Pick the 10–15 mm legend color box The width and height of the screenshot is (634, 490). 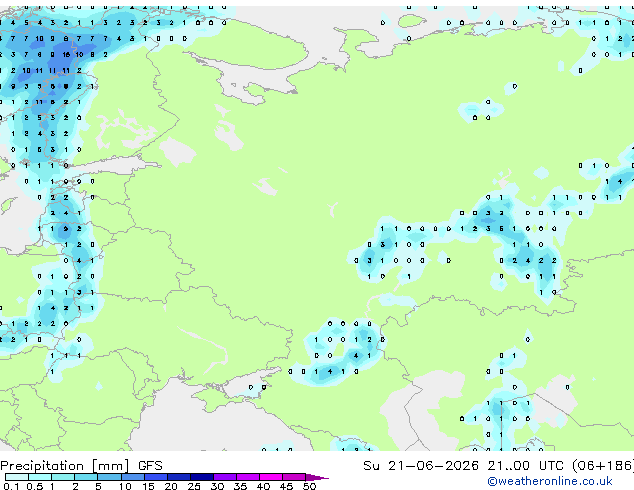coord(133,477)
